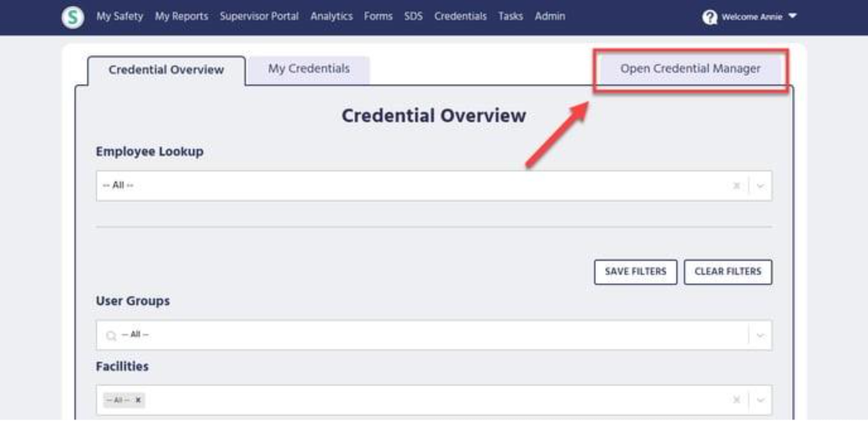
Task: Go to Supervisor Portal
Action: pos(259,17)
